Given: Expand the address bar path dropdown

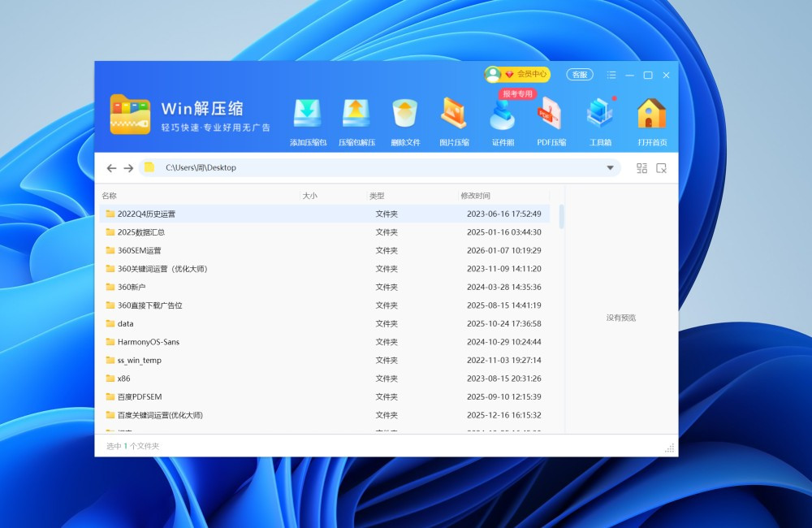Looking at the screenshot, I should coord(611,168).
